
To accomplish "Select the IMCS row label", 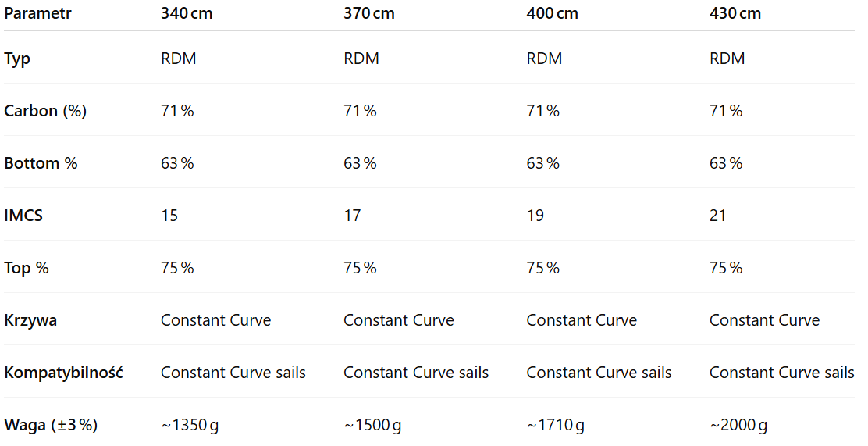I will click(23, 216).
